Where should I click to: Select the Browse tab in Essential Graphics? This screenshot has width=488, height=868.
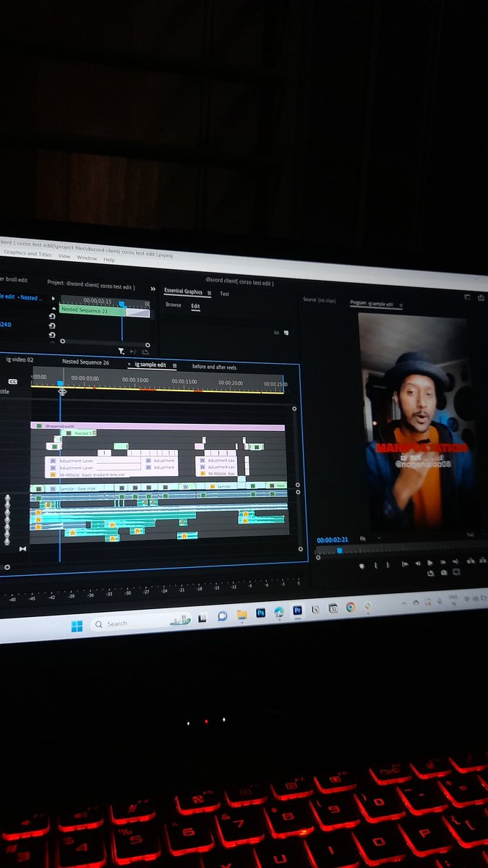coord(174,305)
